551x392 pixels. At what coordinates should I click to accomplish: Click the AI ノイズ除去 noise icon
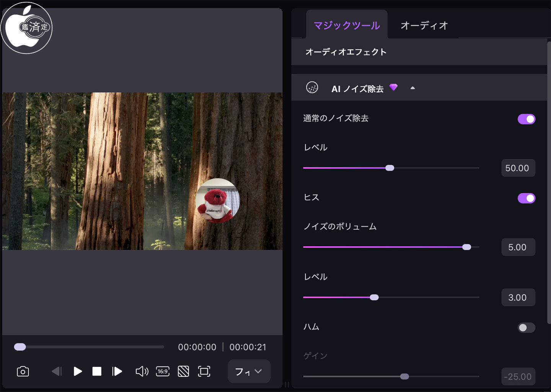pyautogui.click(x=312, y=88)
